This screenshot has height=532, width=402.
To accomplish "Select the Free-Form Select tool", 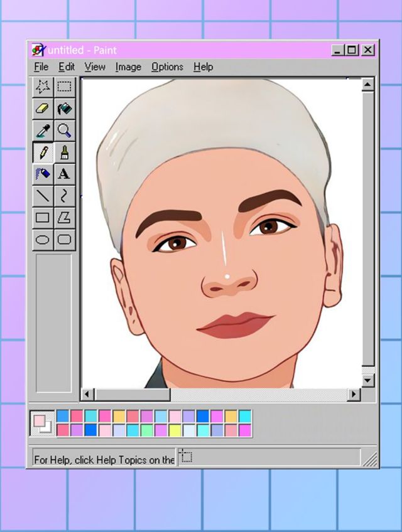I will coord(43,87).
